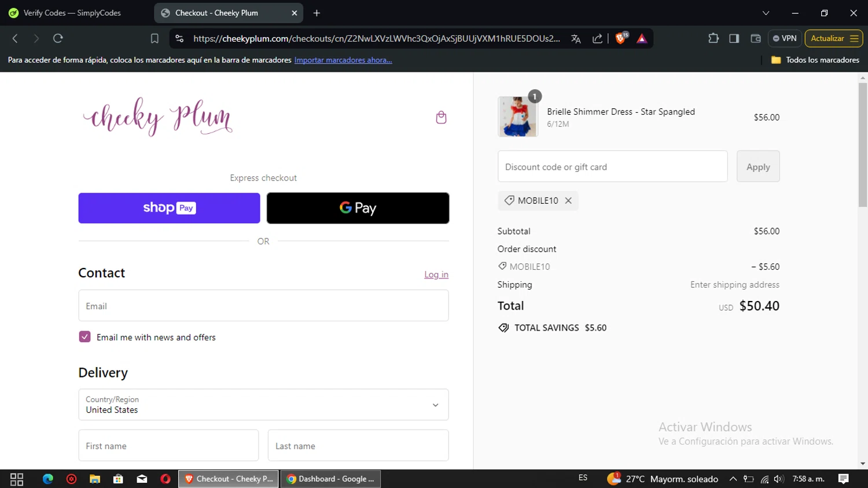868x488 pixels.
Task: Click the 7:58 a. m. clock
Action: pyautogui.click(x=808, y=479)
